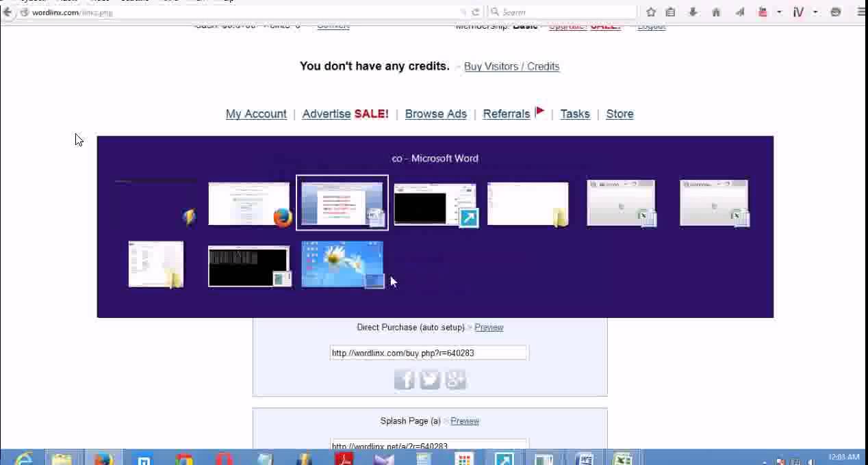Open the Advertise SALE! link
868x465 pixels.
click(x=345, y=114)
